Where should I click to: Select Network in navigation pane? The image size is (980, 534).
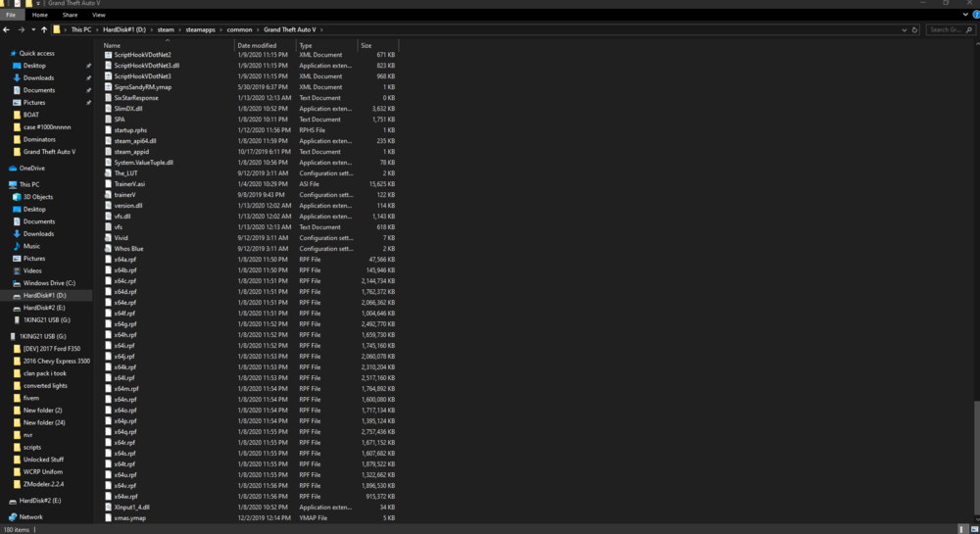(x=30, y=516)
